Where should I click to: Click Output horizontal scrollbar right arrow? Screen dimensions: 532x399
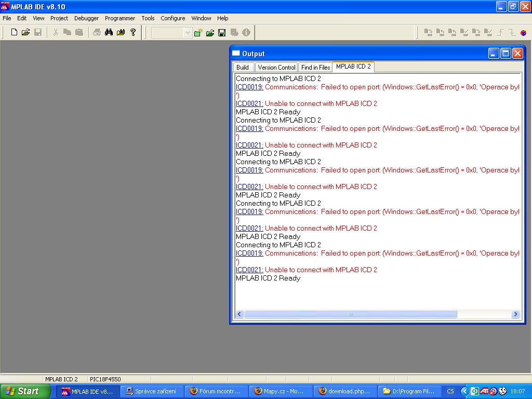click(515, 314)
